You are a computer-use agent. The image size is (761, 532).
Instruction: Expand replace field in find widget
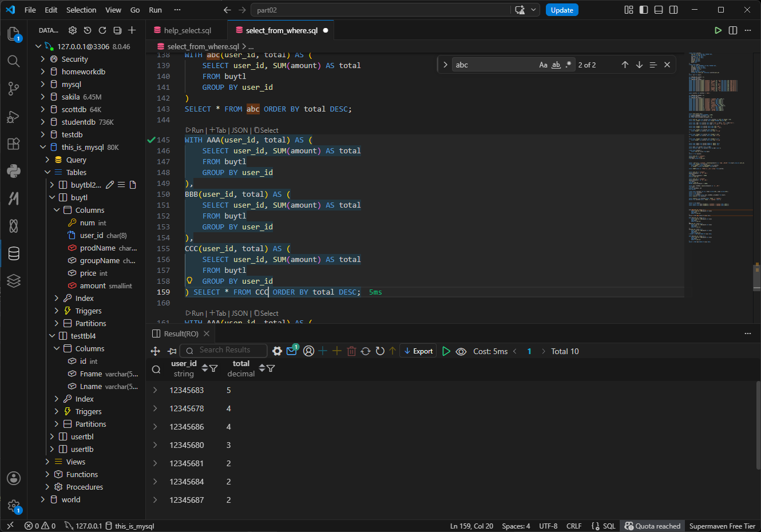[x=445, y=65]
